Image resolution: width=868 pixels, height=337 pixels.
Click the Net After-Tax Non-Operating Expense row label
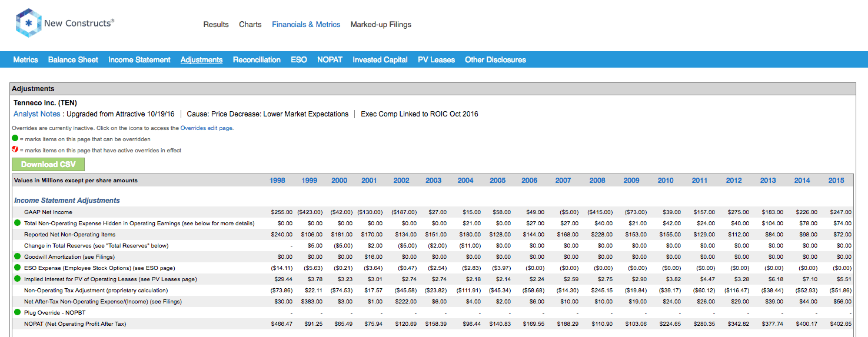[103, 302]
